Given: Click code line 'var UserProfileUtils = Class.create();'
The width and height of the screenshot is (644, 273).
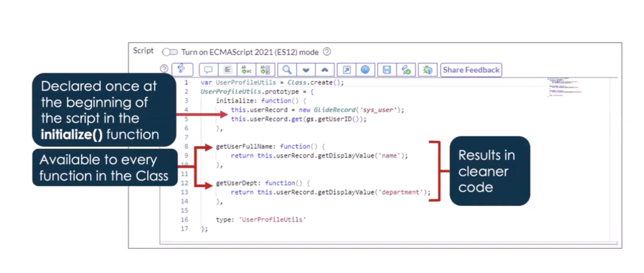Looking at the screenshot, I should click(x=272, y=83).
